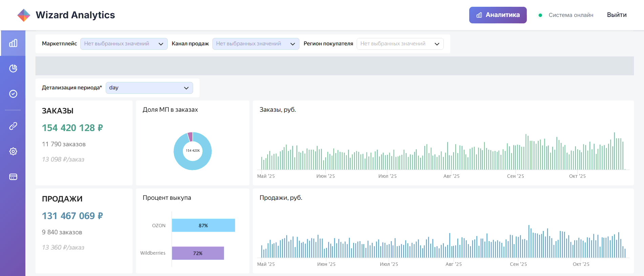
Task: Click the Wizard Analytics title
Action: [x=75, y=15]
